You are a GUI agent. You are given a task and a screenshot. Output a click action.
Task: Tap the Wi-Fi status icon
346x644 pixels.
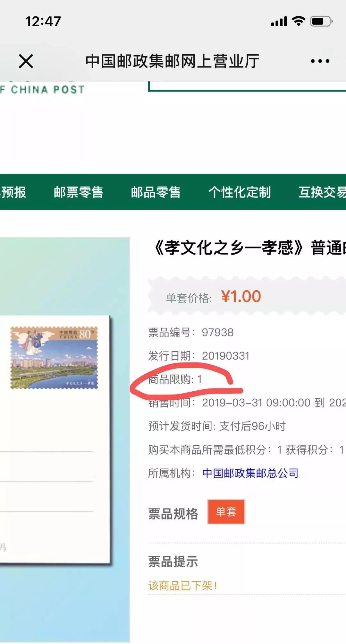pyautogui.click(x=298, y=21)
